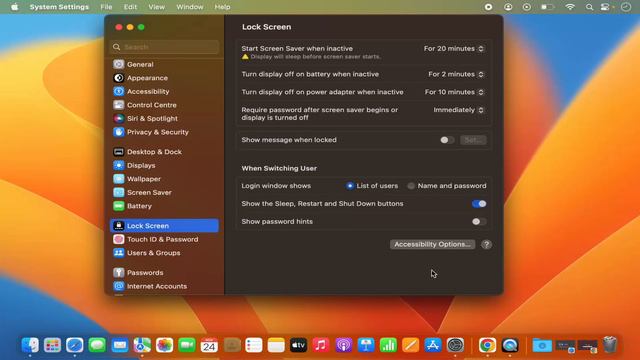Select the Lock Screen sidebar item
This screenshot has width=640, height=360.
click(164, 226)
